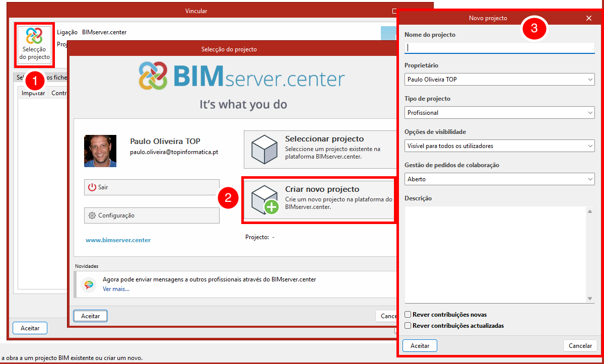Click the Ver mais... link

(116, 289)
